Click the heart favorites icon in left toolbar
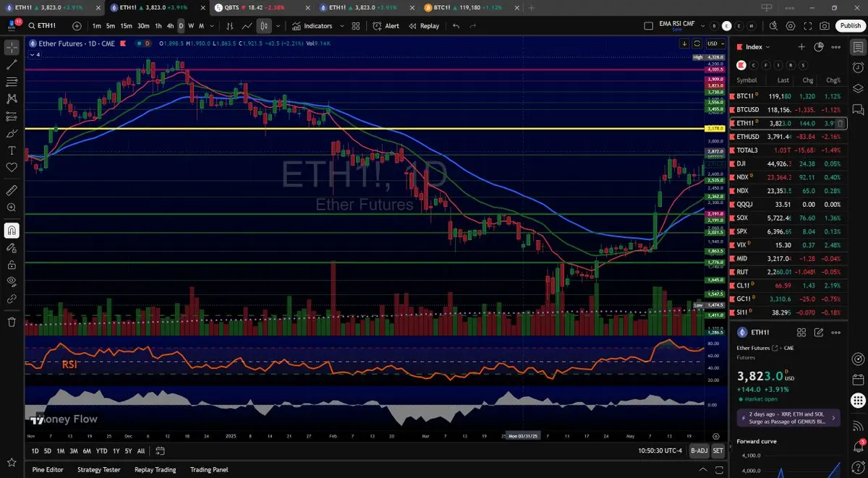This screenshot has height=478, width=868. coord(12,168)
